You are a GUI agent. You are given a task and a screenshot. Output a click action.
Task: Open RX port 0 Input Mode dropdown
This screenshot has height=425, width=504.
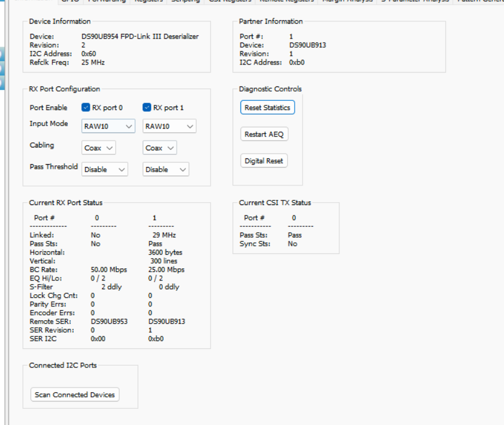[x=108, y=126]
